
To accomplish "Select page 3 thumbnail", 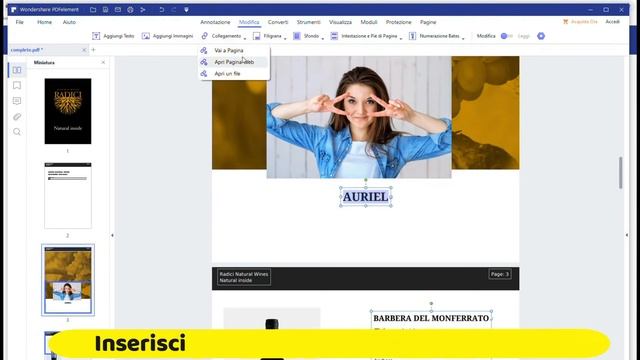I will coord(68,280).
